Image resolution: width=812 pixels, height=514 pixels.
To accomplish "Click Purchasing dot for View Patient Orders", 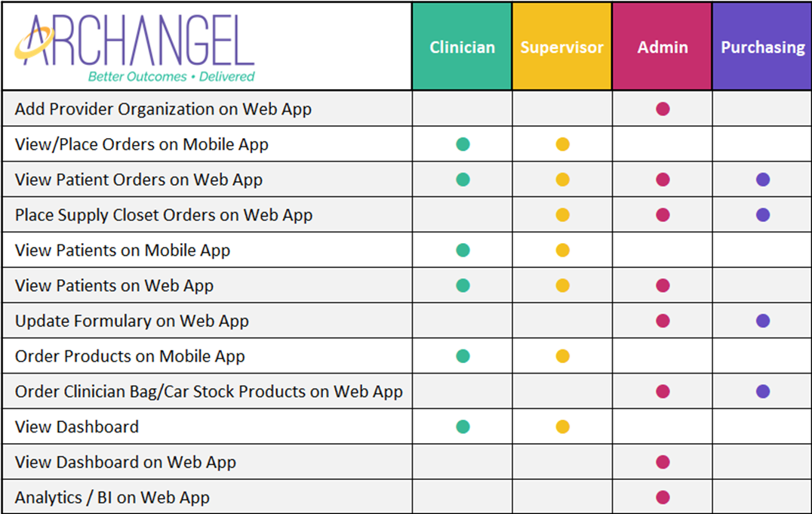I will coord(763,180).
